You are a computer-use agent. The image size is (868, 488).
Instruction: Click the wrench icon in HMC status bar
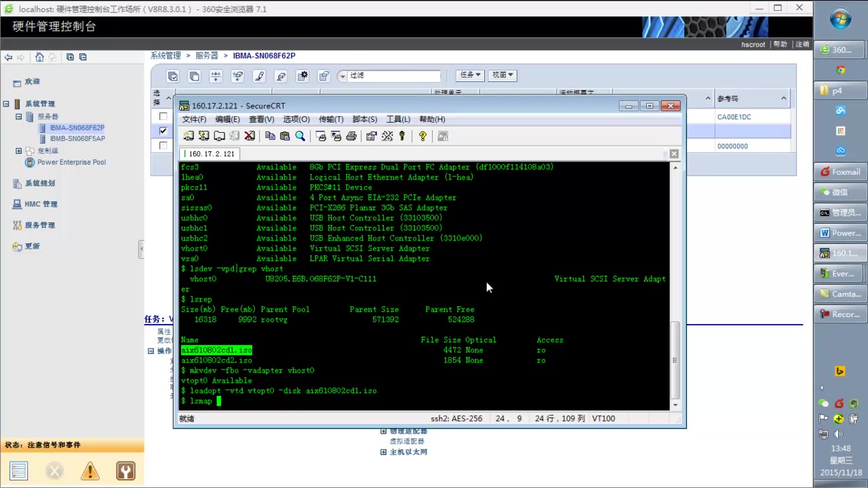(x=125, y=471)
